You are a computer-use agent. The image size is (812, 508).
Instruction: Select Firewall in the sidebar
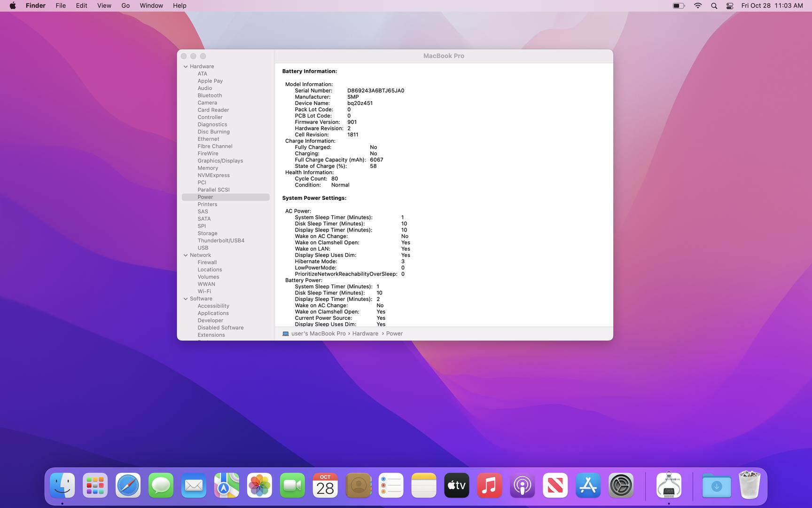(207, 262)
